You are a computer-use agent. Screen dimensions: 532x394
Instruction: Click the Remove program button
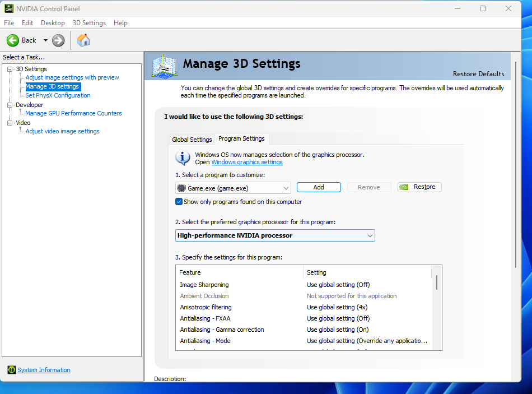click(x=369, y=187)
